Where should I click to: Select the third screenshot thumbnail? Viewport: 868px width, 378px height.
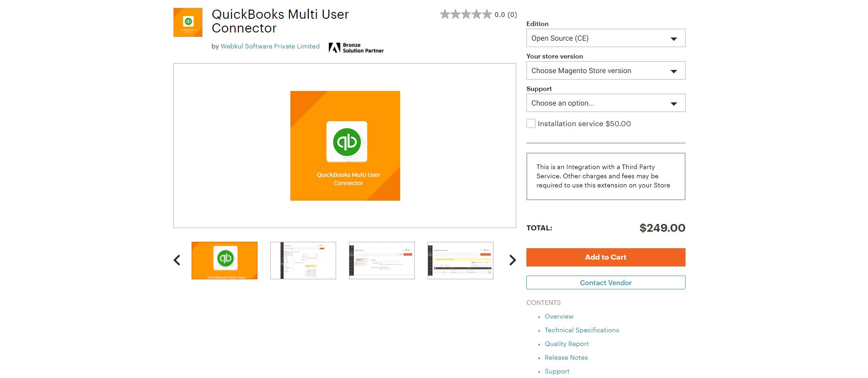pyautogui.click(x=382, y=261)
